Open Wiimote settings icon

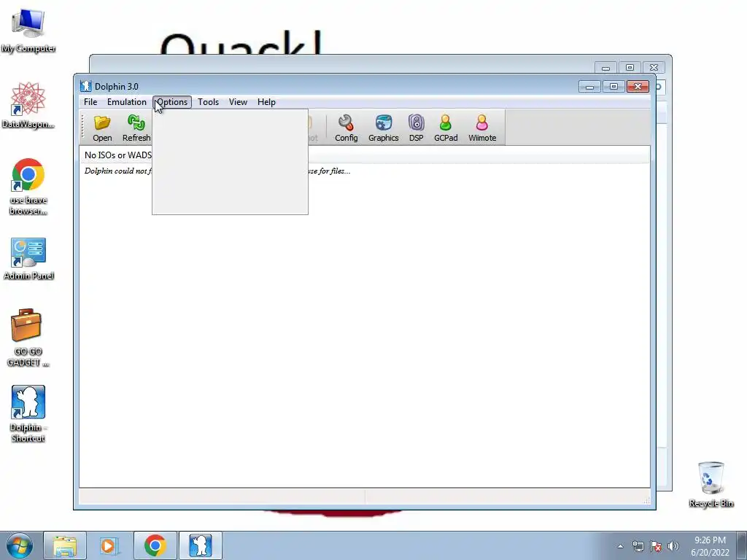482,128
